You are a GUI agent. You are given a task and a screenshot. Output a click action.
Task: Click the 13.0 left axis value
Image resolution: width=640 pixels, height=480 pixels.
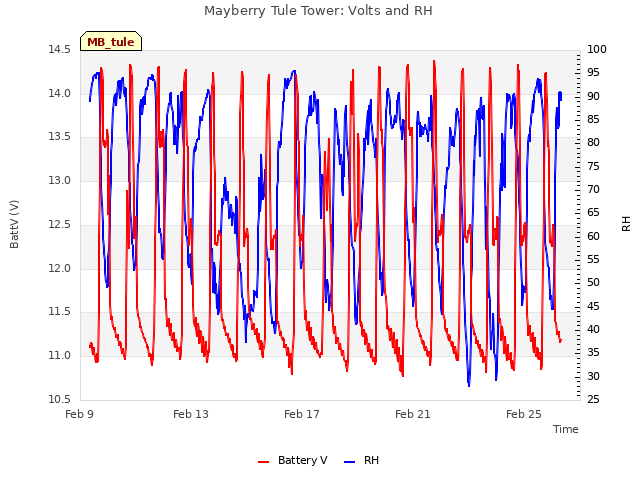pyautogui.click(x=59, y=180)
